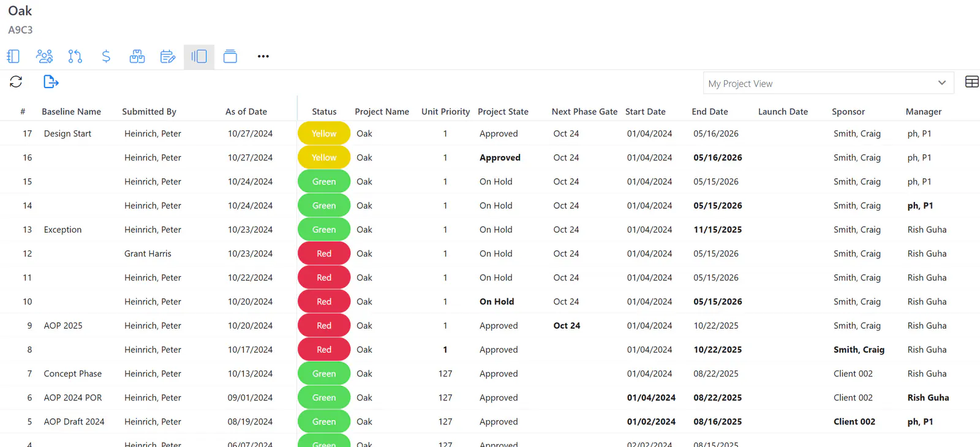Viewport: 980px width, 447px height.
Task: Click the bold Rish Guha manager cell
Action: coord(928,397)
